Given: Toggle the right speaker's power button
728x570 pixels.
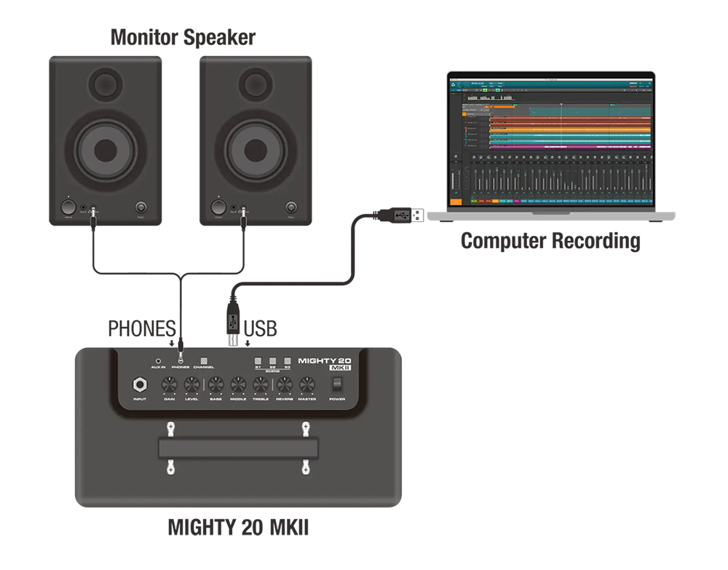Looking at the screenshot, I should (291, 207).
